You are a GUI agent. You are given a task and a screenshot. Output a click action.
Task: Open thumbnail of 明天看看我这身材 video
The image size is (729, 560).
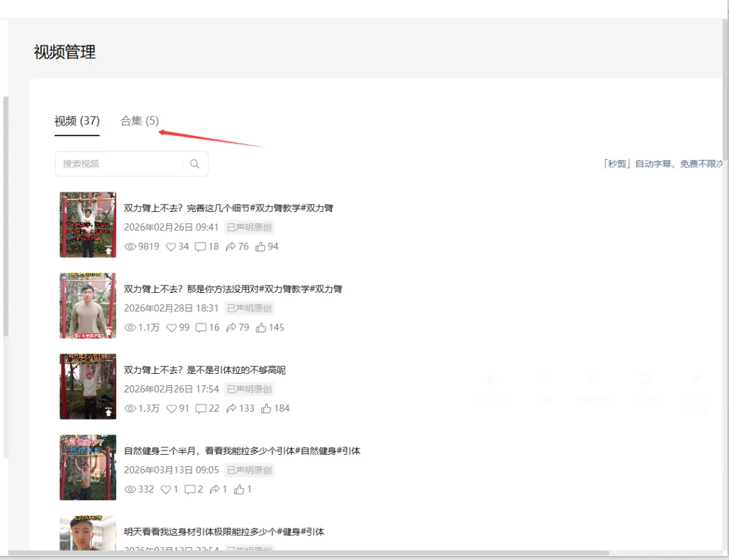[88, 532]
